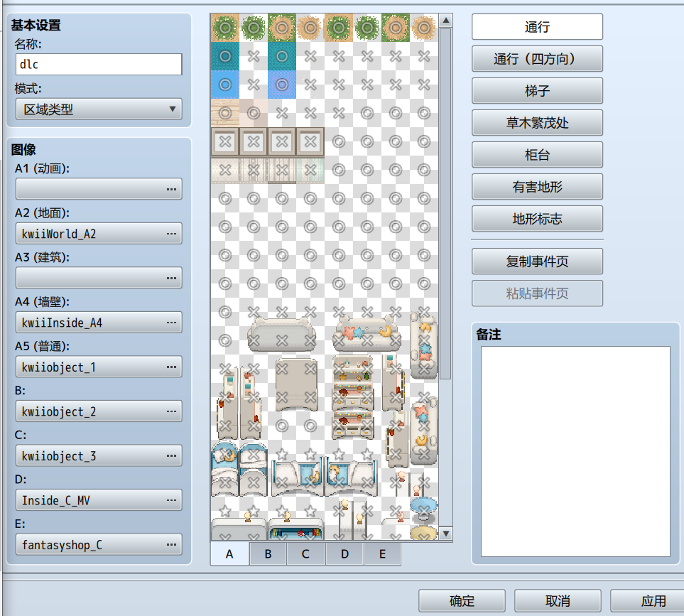Open picker for fantasyshop_C image

click(x=171, y=544)
